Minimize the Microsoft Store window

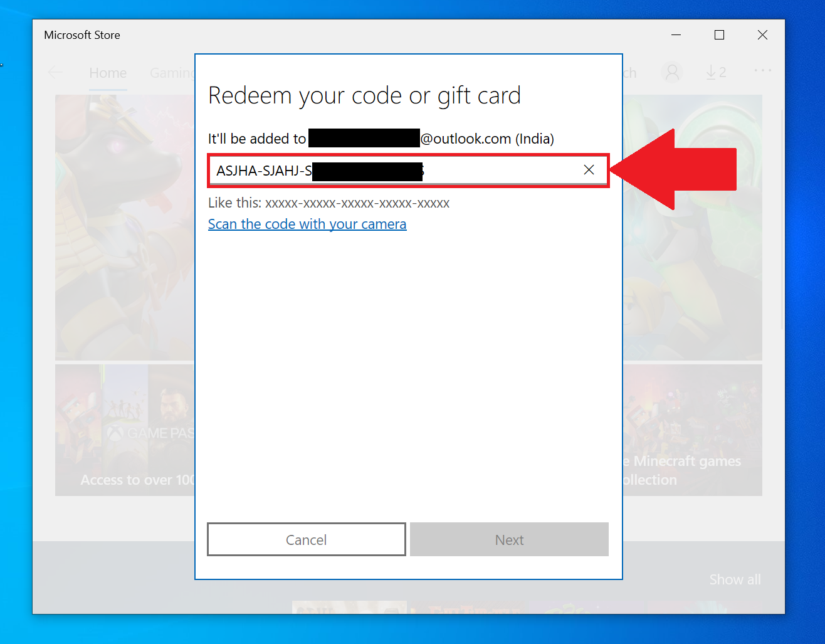coord(676,35)
